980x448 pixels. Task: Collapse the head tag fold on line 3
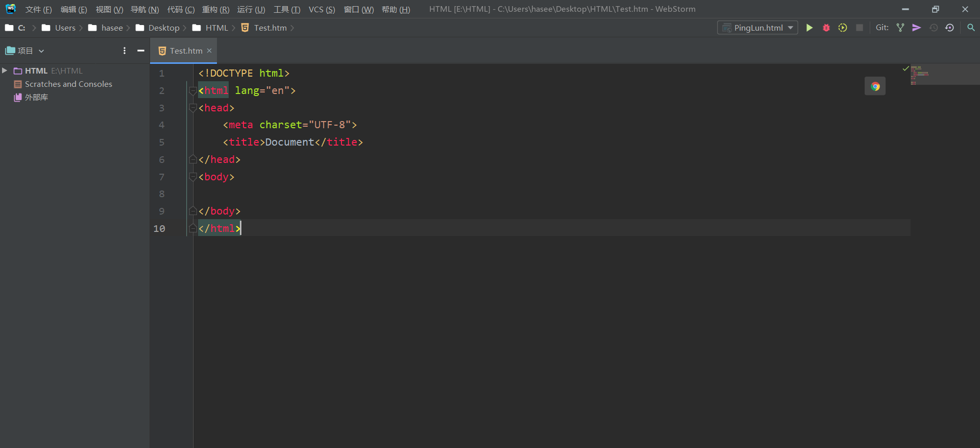pos(193,108)
